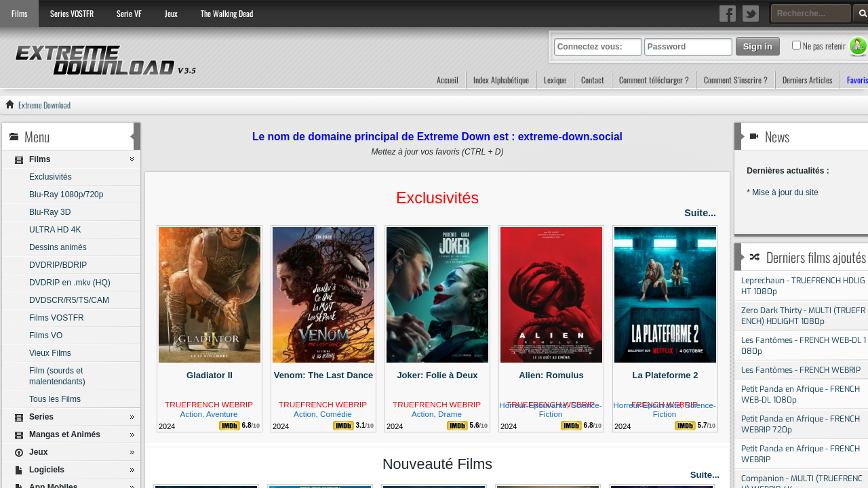The width and height of the screenshot is (868, 488).
Task: Open the Venom: The Last Dance poster
Action: [323, 295]
